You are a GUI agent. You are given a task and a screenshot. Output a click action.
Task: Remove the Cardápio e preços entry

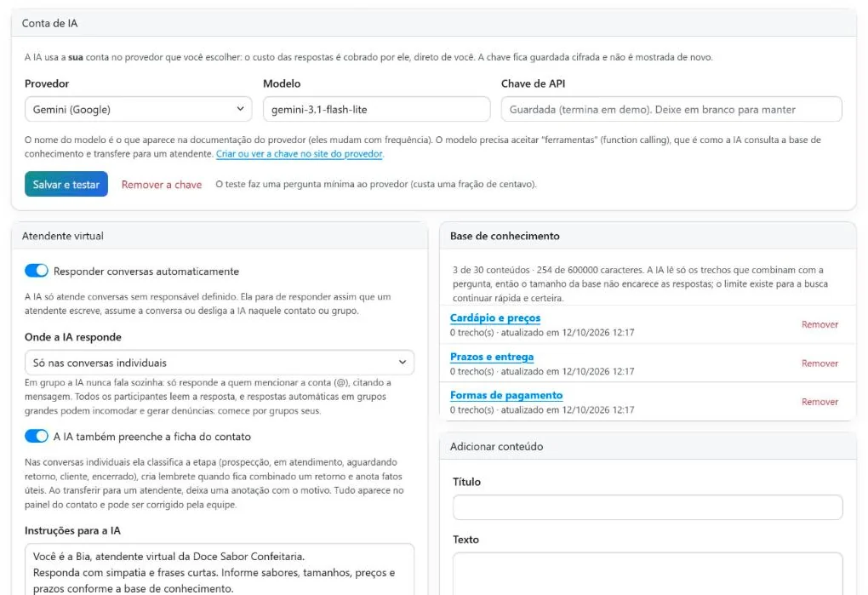point(819,324)
